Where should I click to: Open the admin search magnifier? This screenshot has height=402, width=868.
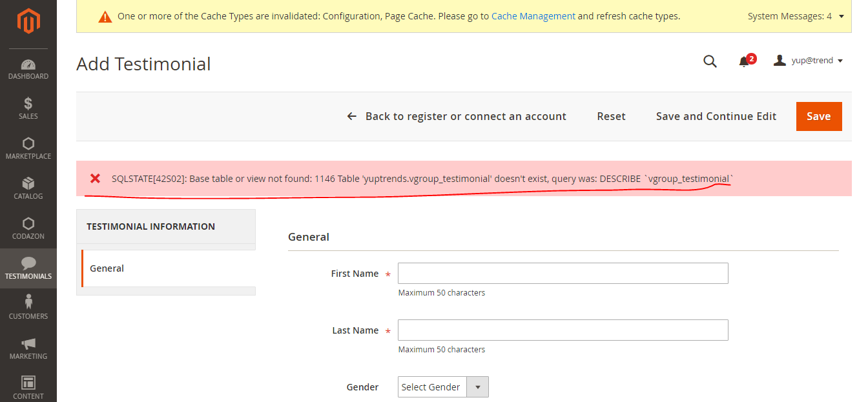pyautogui.click(x=710, y=61)
